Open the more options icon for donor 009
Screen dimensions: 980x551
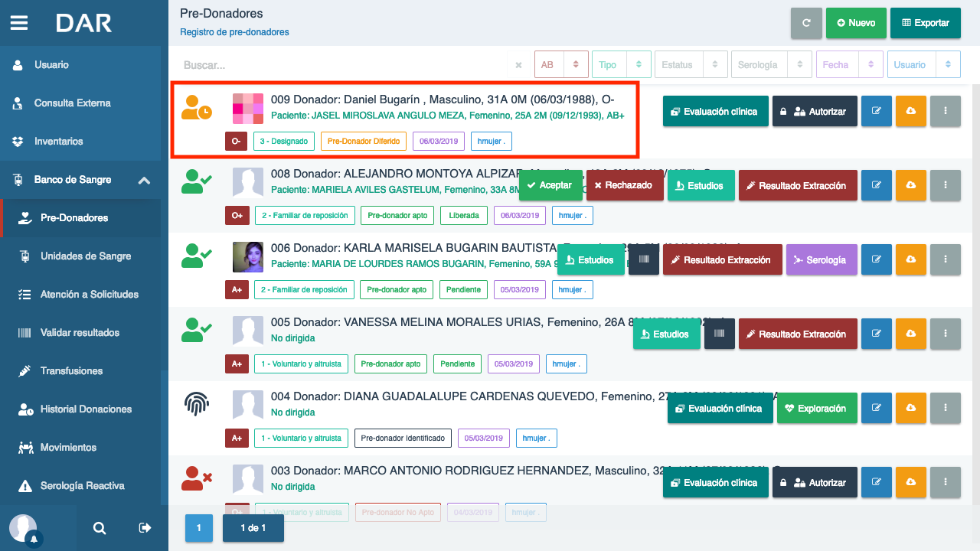[x=946, y=112]
